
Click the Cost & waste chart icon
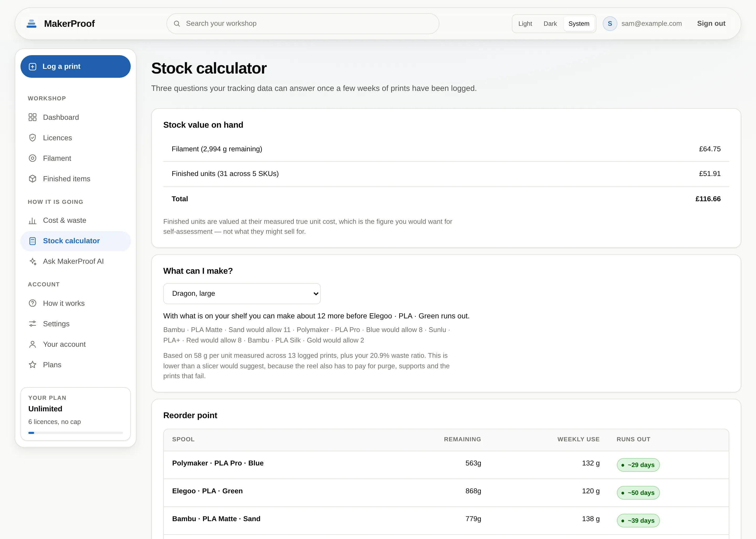[33, 220]
